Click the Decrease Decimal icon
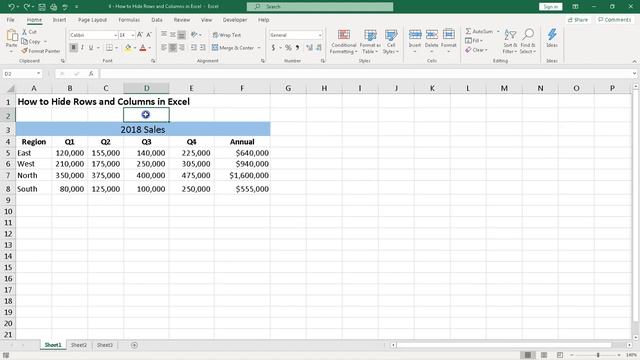This screenshot has width=640, height=360. pyautogui.click(x=319, y=48)
